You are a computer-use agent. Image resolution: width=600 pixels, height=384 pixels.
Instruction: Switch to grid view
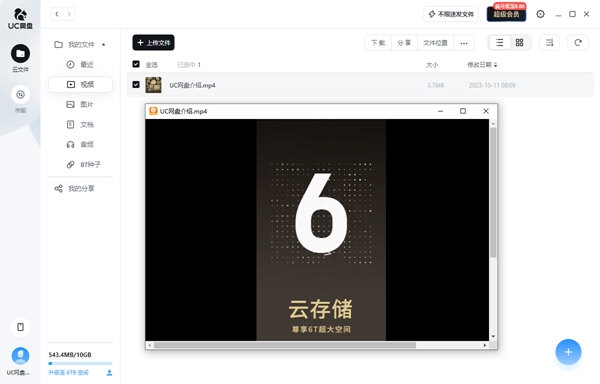[519, 42]
